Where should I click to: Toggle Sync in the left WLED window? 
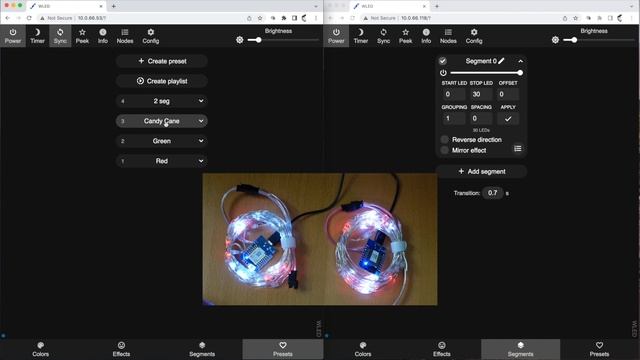[60, 36]
